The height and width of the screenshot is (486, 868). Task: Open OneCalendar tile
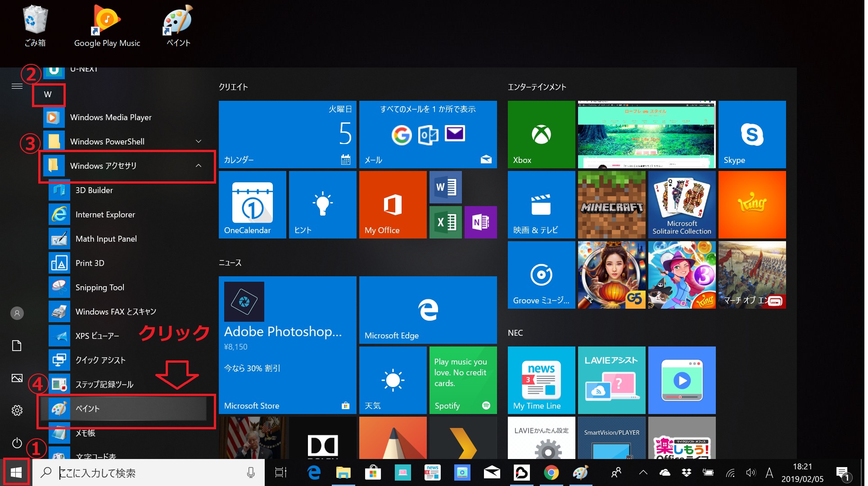click(x=253, y=205)
